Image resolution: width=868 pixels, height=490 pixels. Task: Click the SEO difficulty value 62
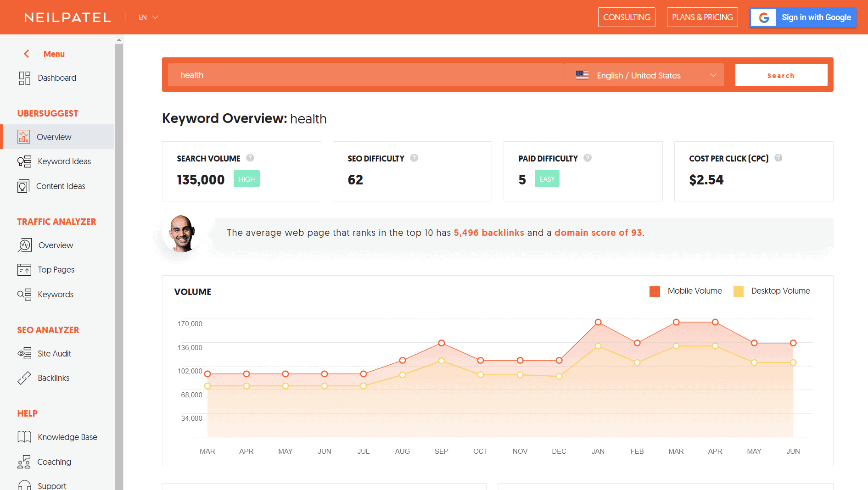click(x=355, y=180)
